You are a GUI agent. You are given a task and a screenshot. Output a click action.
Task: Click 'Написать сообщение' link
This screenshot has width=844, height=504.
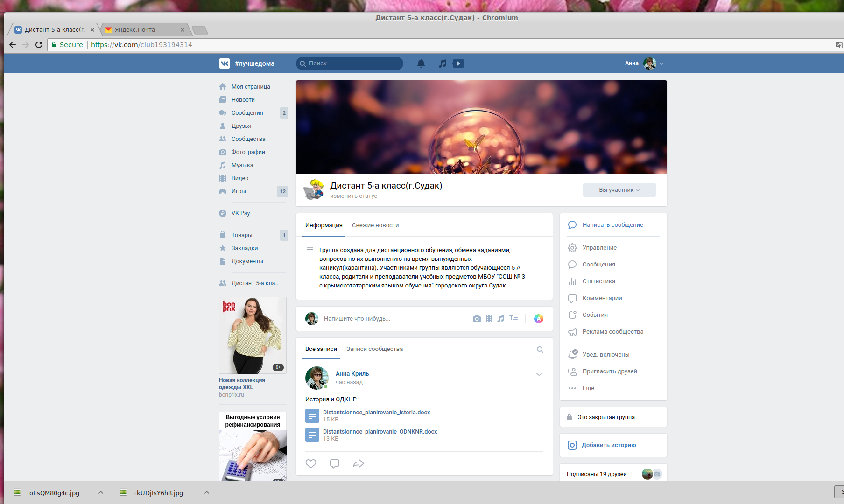(612, 225)
